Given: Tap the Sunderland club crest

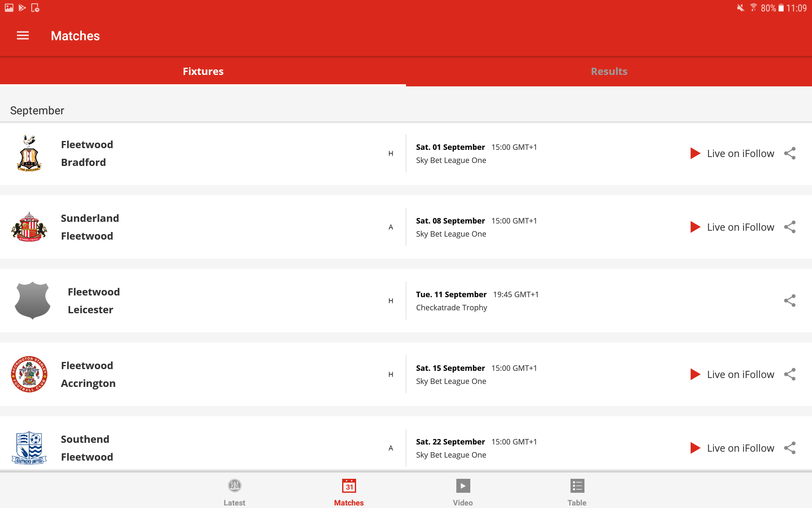Looking at the screenshot, I should tap(29, 227).
